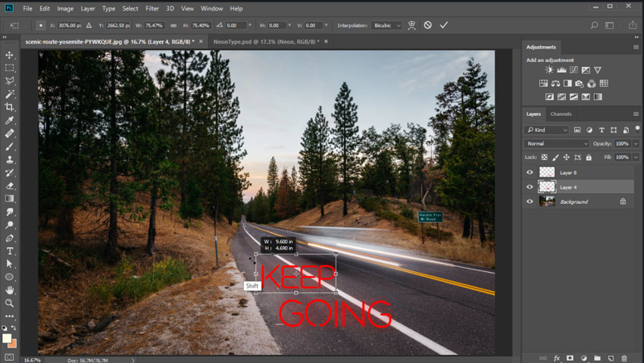
Task: Select the Rectangular Marquee tool
Action: point(9,67)
